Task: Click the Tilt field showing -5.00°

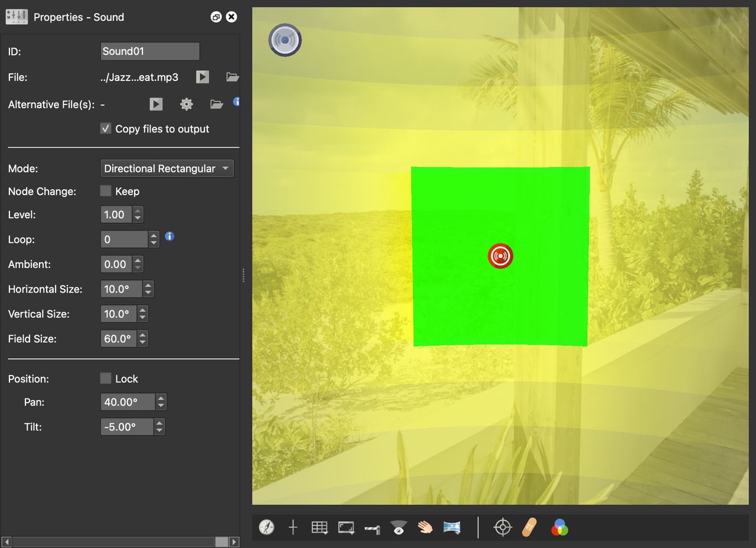Action: coord(127,427)
